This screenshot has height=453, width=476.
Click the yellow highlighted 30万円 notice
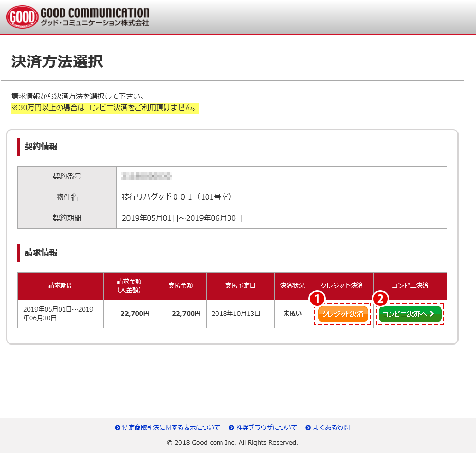click(x=105, y=108)
